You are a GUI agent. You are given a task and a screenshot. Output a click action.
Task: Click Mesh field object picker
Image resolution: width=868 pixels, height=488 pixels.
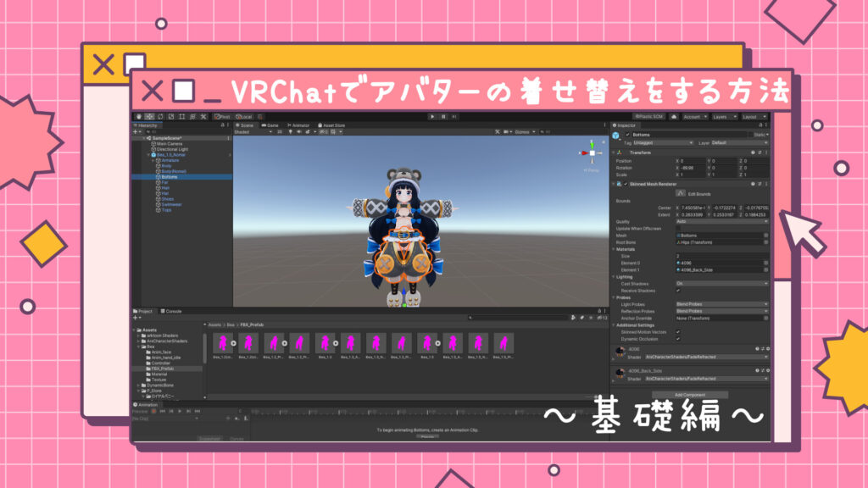coord(765,236)
